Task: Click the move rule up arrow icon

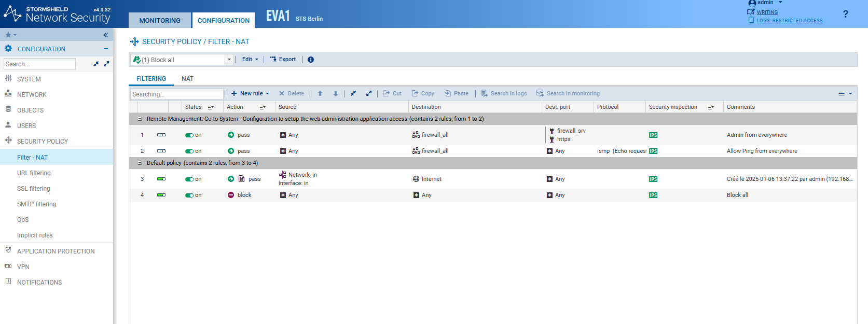Action: coord(320,94)
